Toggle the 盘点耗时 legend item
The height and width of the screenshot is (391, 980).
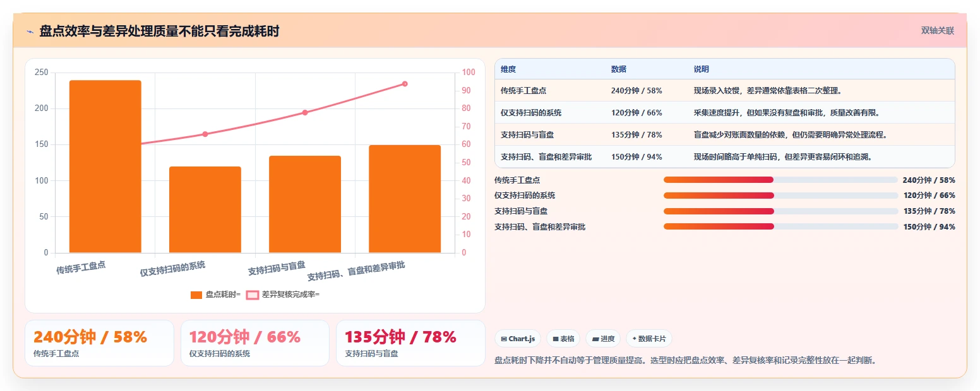[215, 295]
